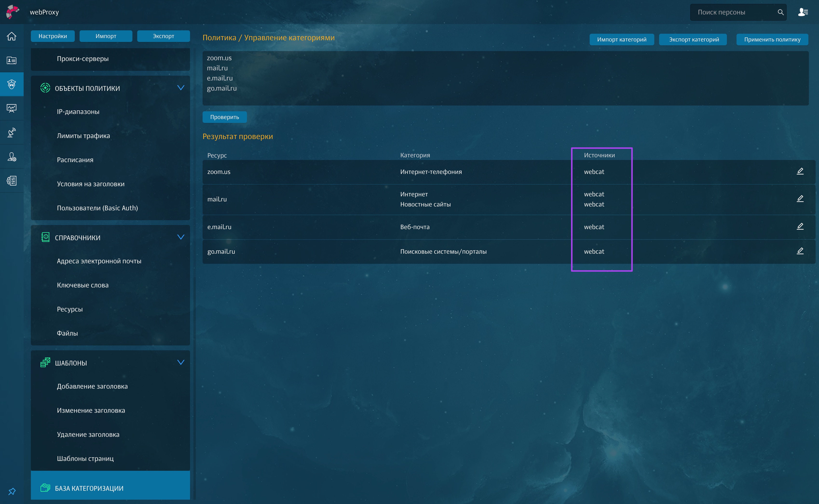Open the monitoring chart sidebar icon
819x504 pixels.
12,108
